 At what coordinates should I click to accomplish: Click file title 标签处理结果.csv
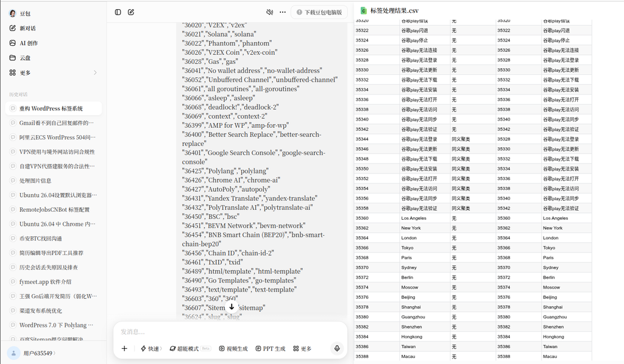point(394,11)
